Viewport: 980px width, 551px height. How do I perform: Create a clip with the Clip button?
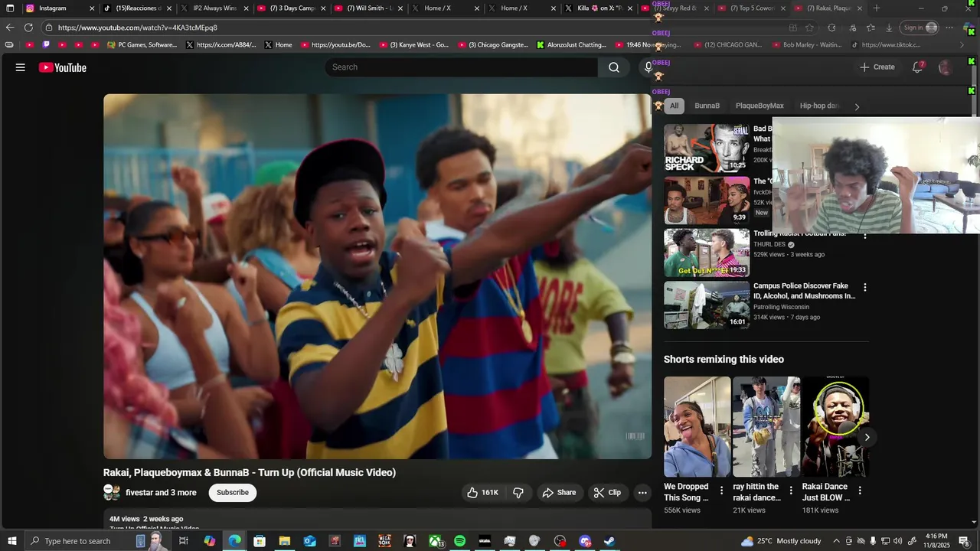coord(607,493)
